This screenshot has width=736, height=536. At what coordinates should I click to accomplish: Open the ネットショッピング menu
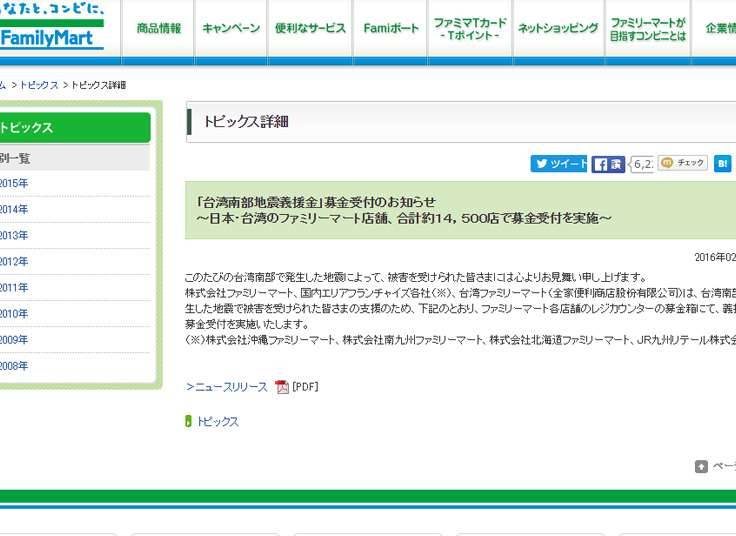[x=558, y=29]
